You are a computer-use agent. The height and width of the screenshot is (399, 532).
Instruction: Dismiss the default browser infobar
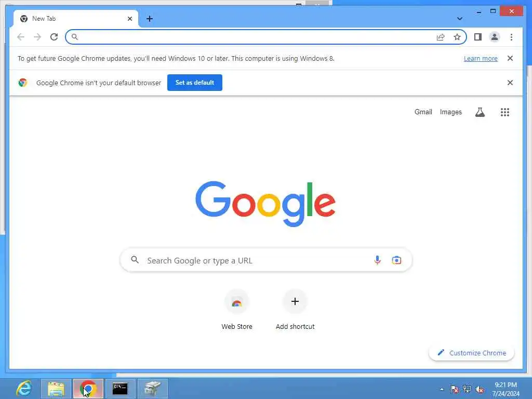pyautogui.click(x=510, y=83)
